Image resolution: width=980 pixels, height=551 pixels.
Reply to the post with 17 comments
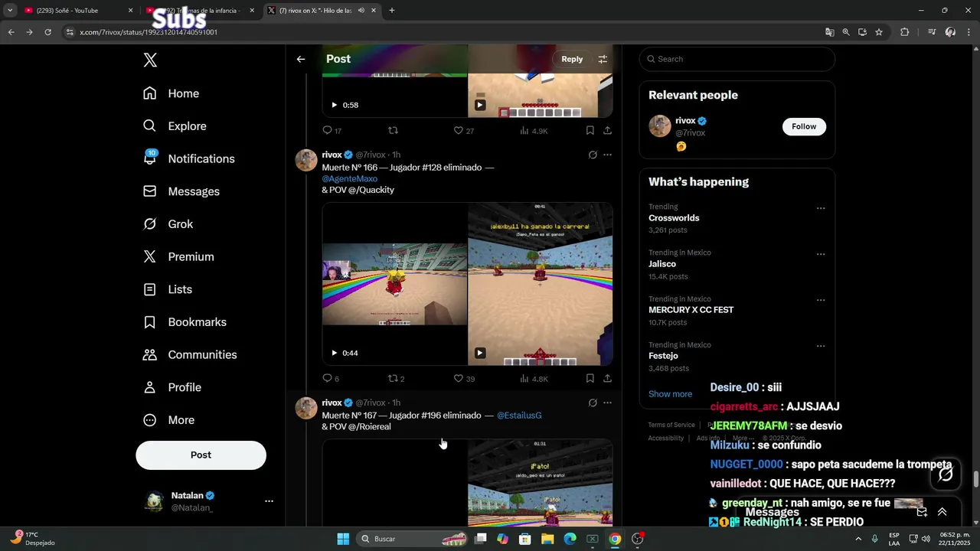click(332, 131)
